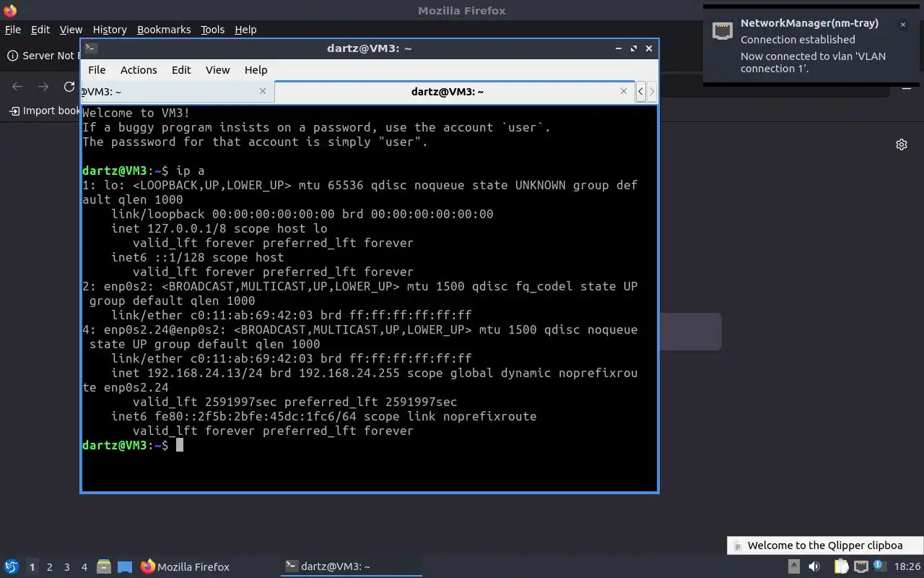Image resolution: width=924 pixels, height=578 pixels.
Task: Switch to workspace 3
Action: pos(66,567)
